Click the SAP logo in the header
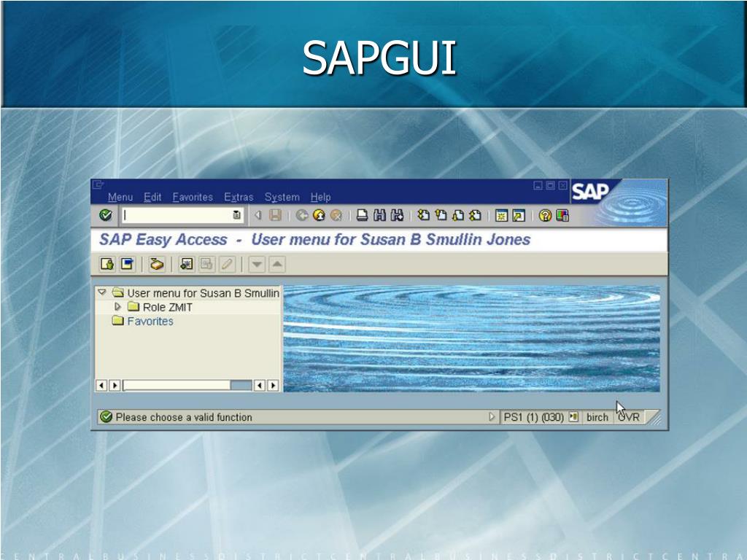 pyautogui.click(x=590, y=192)
